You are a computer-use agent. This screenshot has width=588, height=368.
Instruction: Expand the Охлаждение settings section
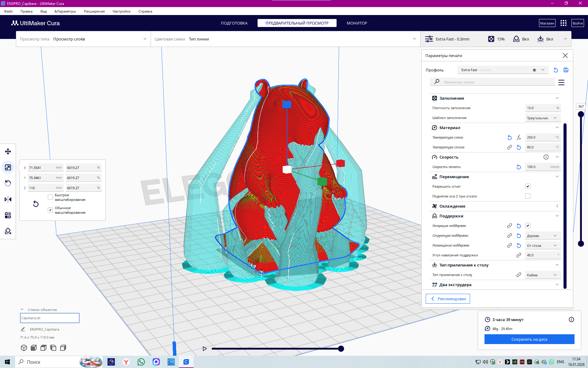click(495, 206)
